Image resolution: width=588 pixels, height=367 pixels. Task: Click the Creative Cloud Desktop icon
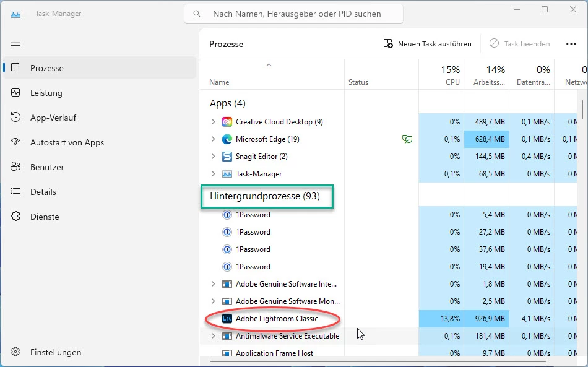coord(227,122)
